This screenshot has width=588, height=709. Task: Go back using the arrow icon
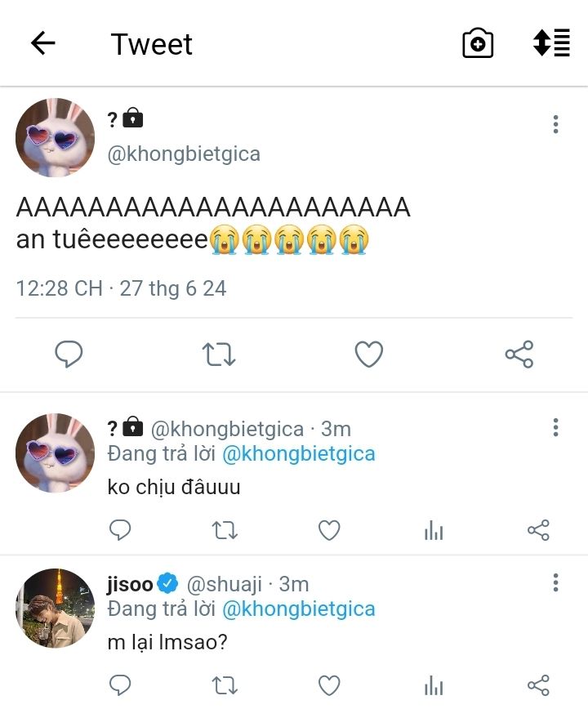tap(42, 43)
